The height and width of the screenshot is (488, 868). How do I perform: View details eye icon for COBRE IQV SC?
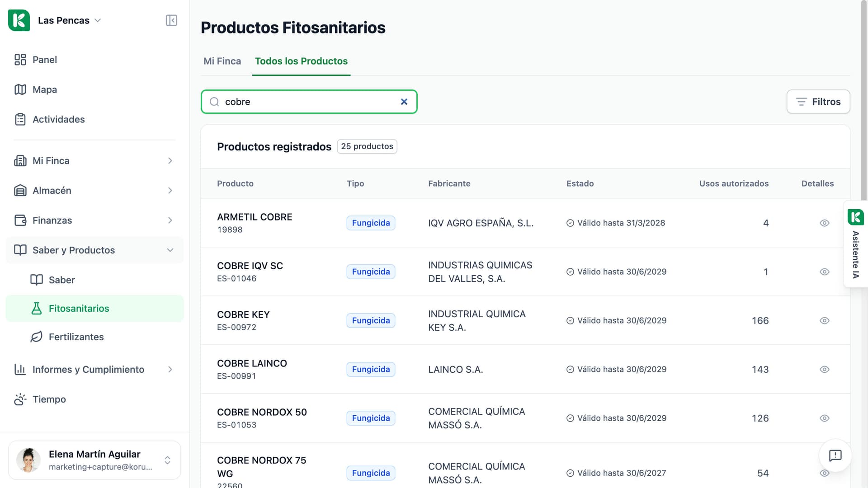point(825,272)
